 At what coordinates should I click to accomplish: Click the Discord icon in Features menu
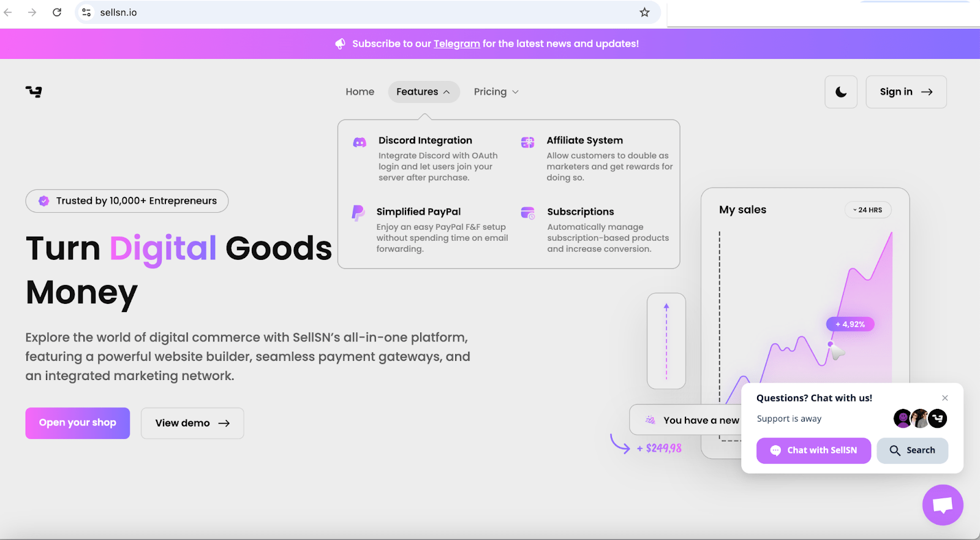pos(360,142)
